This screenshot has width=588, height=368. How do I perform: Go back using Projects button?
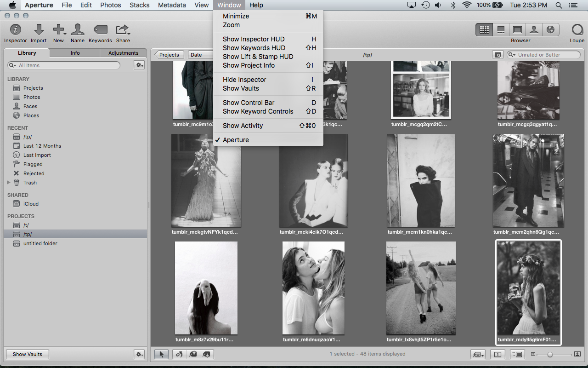coord(169,55)
